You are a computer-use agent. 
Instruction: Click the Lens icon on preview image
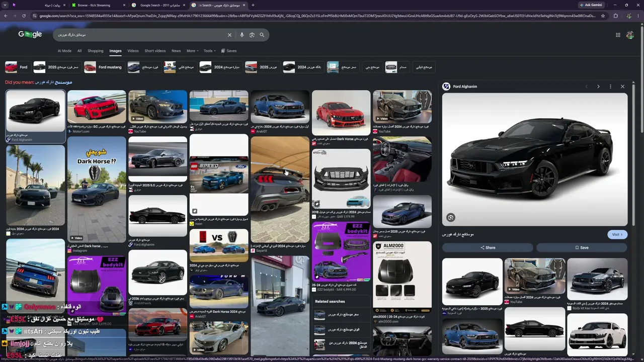[451, 218]
